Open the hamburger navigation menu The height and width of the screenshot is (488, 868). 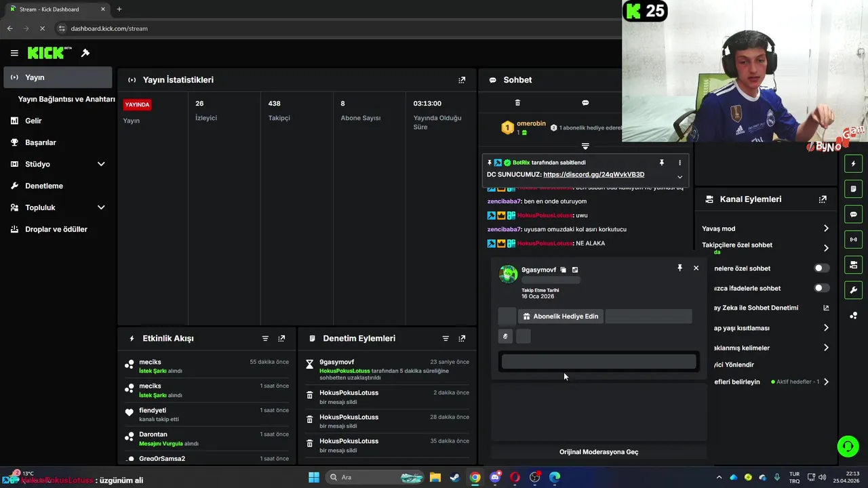tap(14, 53)
